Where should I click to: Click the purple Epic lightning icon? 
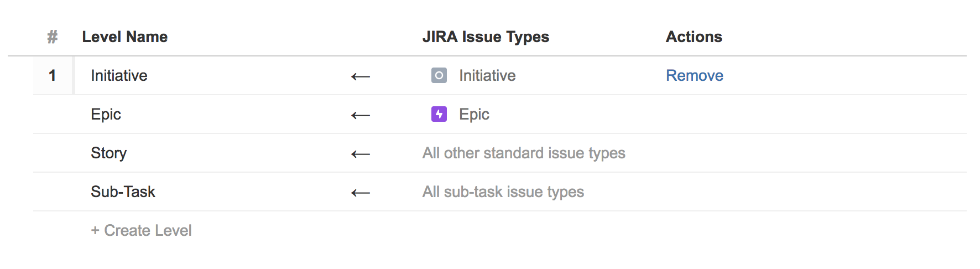click(x=439, y=114)
